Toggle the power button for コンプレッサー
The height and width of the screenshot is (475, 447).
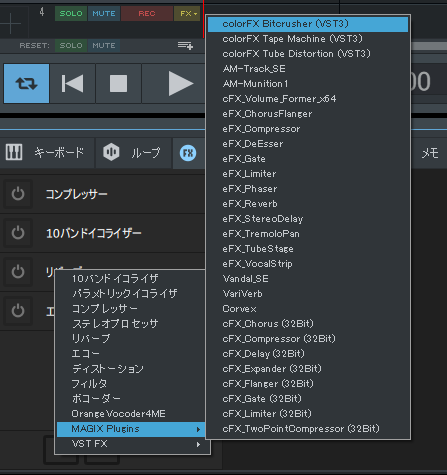point(18,194)
